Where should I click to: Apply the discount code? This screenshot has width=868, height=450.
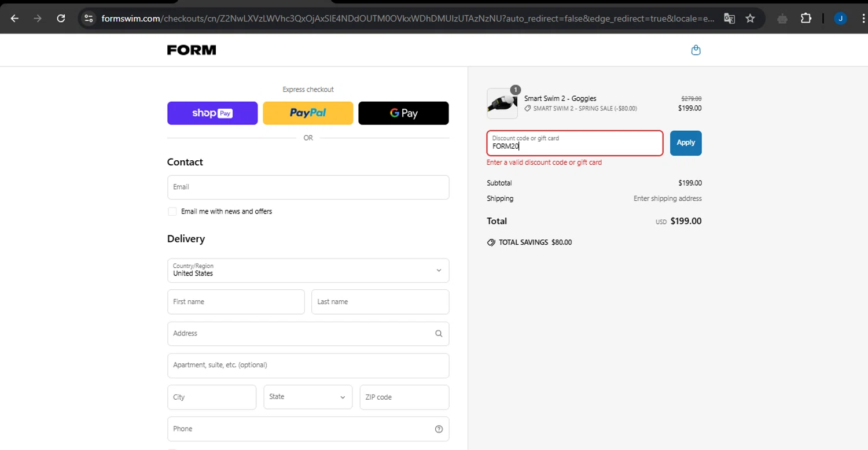click(x=686, y=143)
